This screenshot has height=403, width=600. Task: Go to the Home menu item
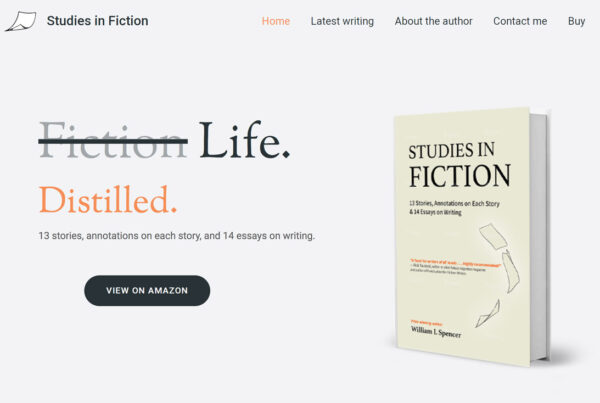(276, 21)
